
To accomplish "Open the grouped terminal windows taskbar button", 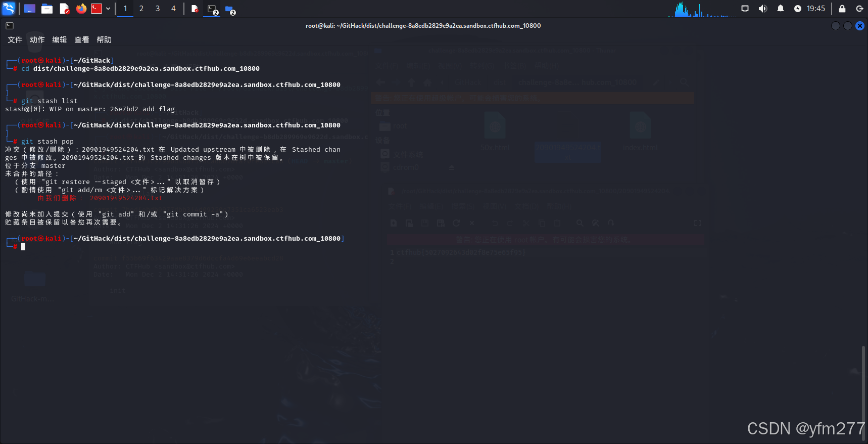I will (x=212, y=9).
